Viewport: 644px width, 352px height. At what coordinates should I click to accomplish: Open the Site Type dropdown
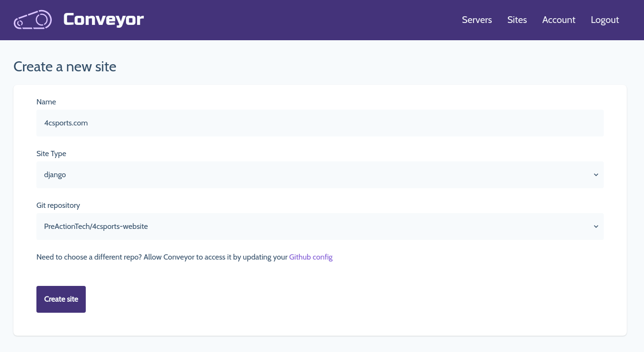pos(320,175)
